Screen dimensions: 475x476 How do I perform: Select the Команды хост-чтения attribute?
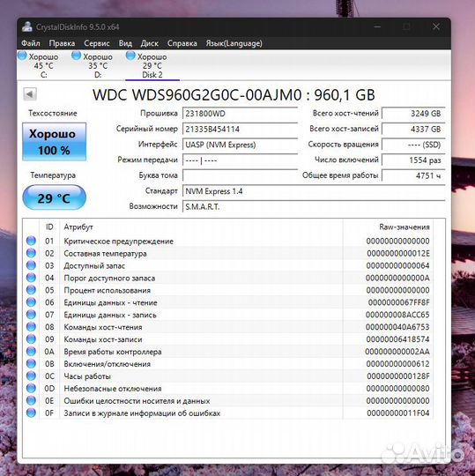pyautogui.click(x=103, y=327)
